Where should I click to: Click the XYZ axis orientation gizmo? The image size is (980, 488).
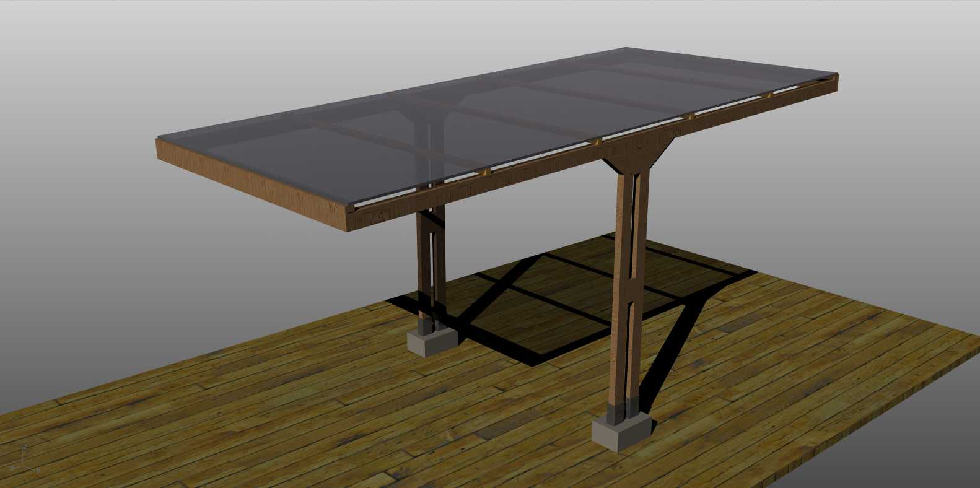click(x=24, y=459)
